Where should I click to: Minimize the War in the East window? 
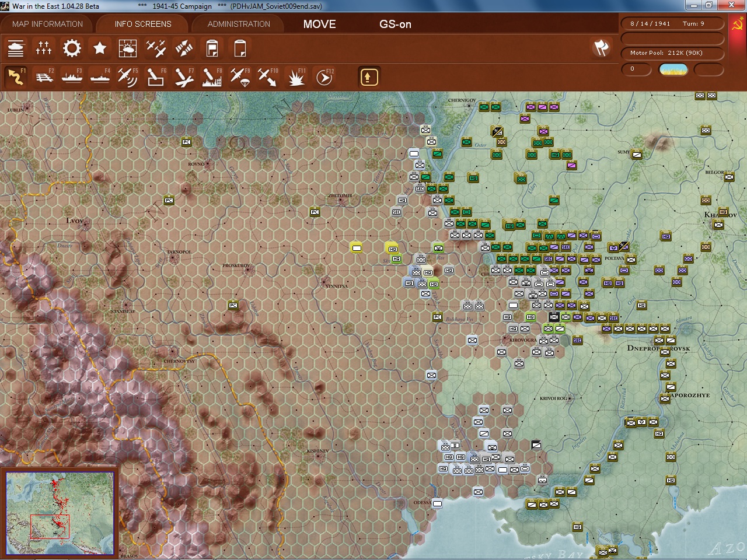pos(693,5)
